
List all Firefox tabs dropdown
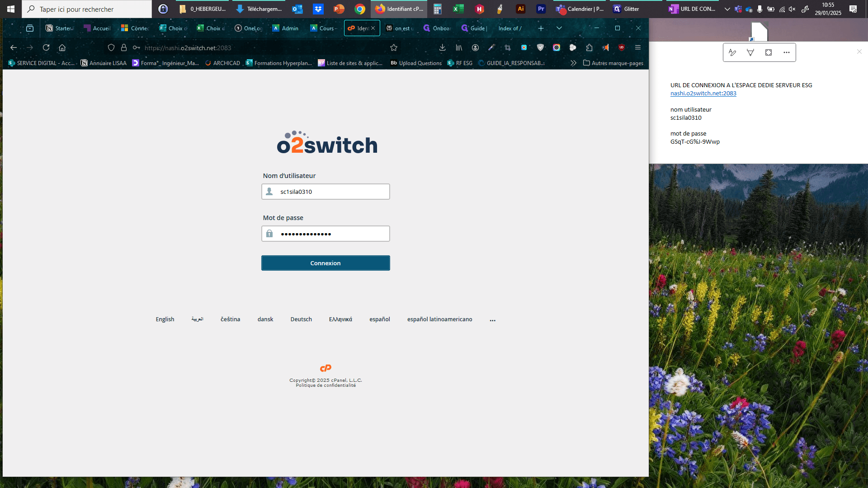point(559,28)
